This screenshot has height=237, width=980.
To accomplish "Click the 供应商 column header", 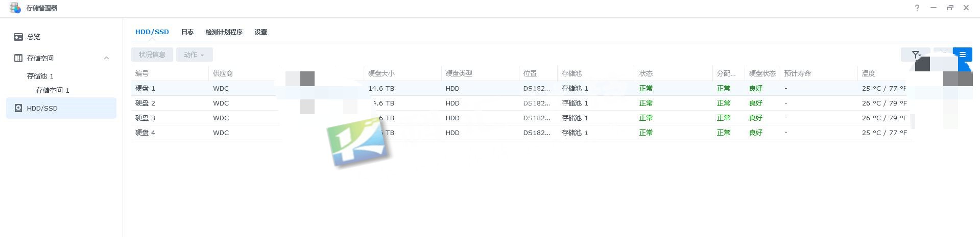I will click(223, 73).
